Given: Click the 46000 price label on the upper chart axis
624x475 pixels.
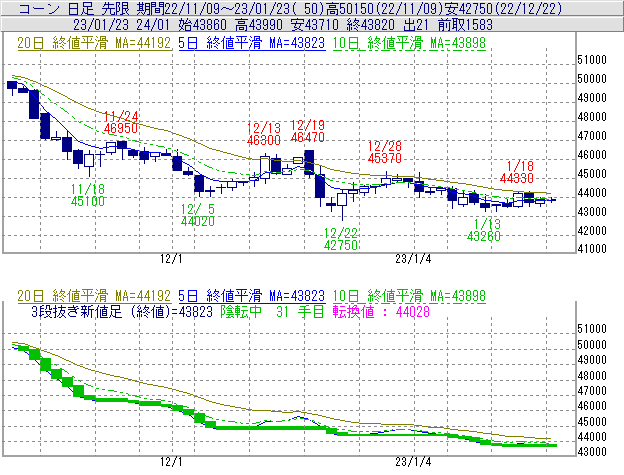Looking at the screenshot, I should 592,155.
